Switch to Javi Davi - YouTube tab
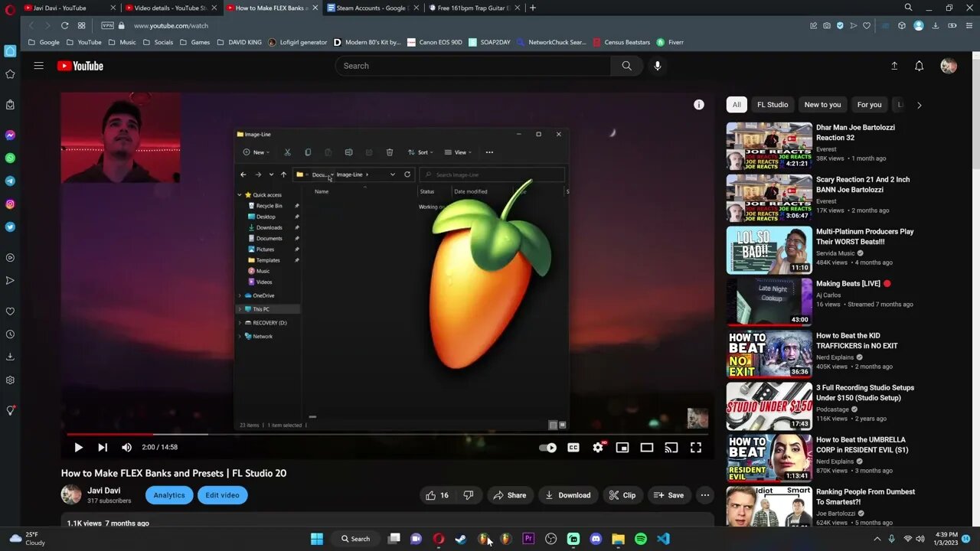This screenshot has height=551, width=980. pyautogui.click(x=70, y=8)
